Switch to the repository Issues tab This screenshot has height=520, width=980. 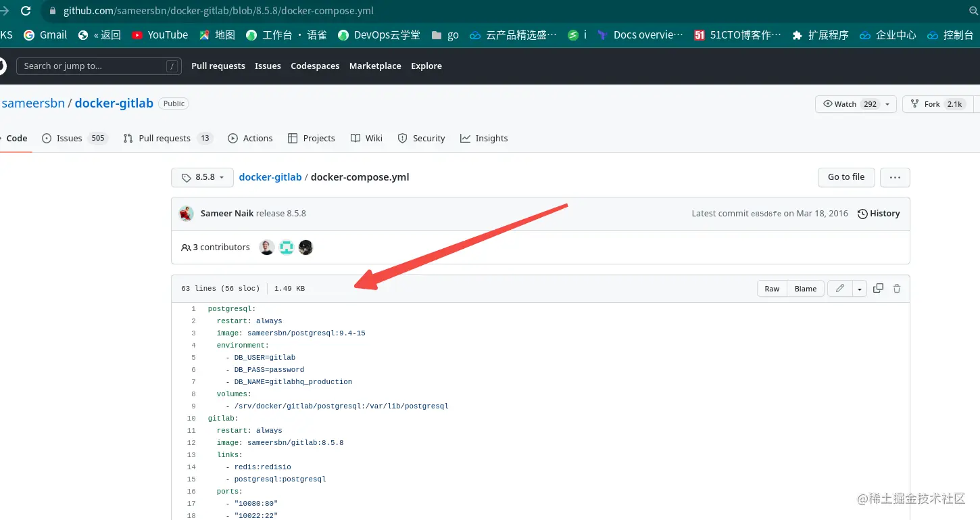pos(75,138)
